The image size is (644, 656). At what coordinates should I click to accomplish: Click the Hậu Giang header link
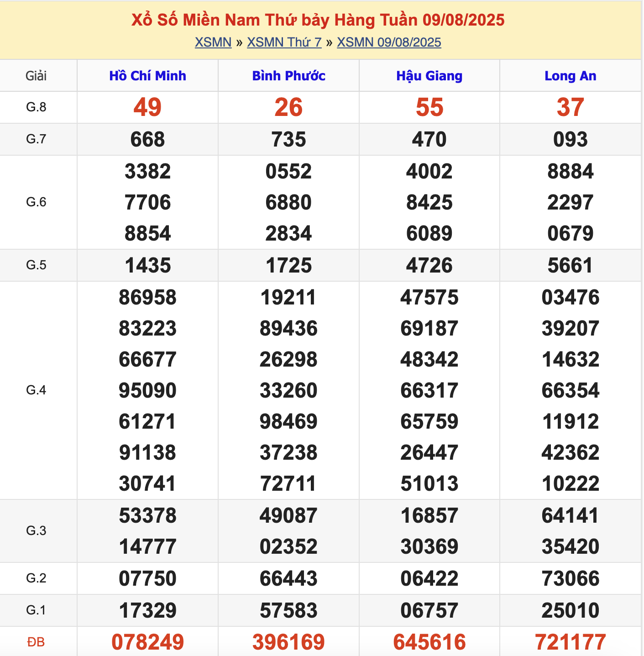[429, 76]
